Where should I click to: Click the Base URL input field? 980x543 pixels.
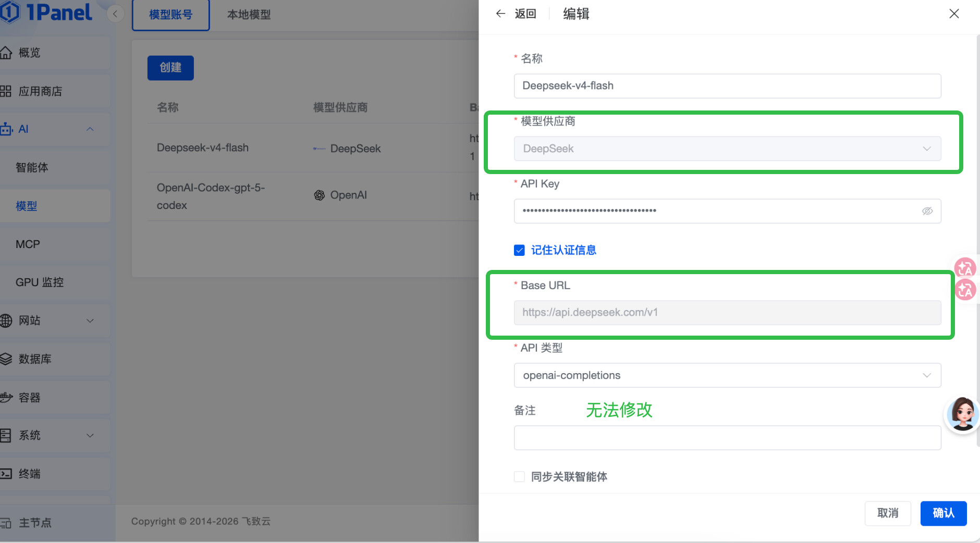coord(727,313)
